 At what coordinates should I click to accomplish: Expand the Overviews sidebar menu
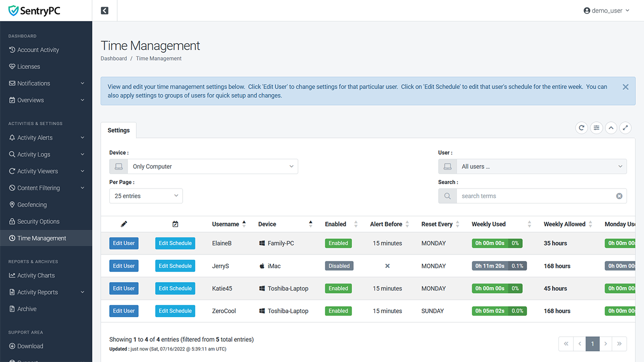46,100
